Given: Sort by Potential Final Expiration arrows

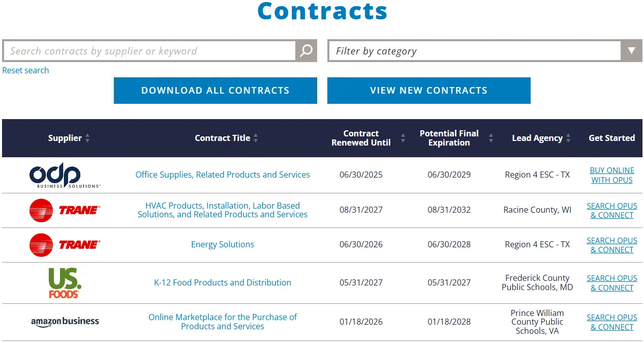Looking at the screenshot, I should pos(491,138).
